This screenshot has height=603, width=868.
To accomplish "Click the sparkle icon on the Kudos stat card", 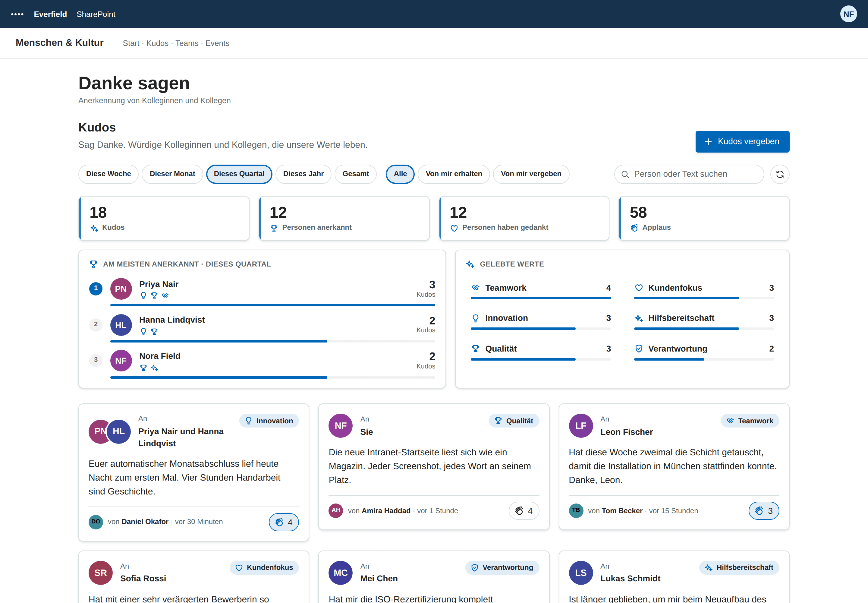I will click(94, 228).
